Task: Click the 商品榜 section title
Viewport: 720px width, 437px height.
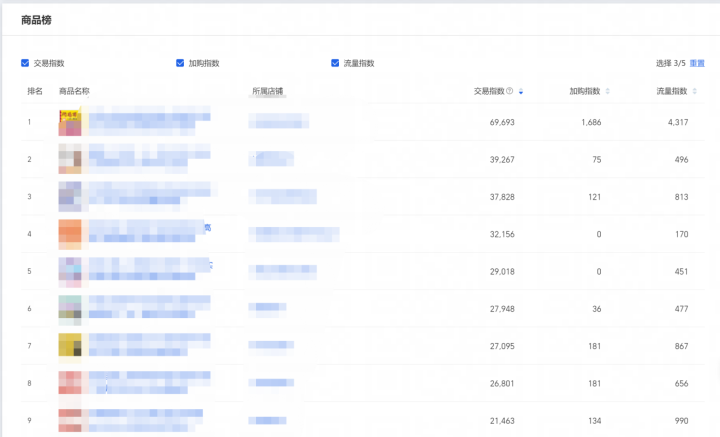Action: 36,20
